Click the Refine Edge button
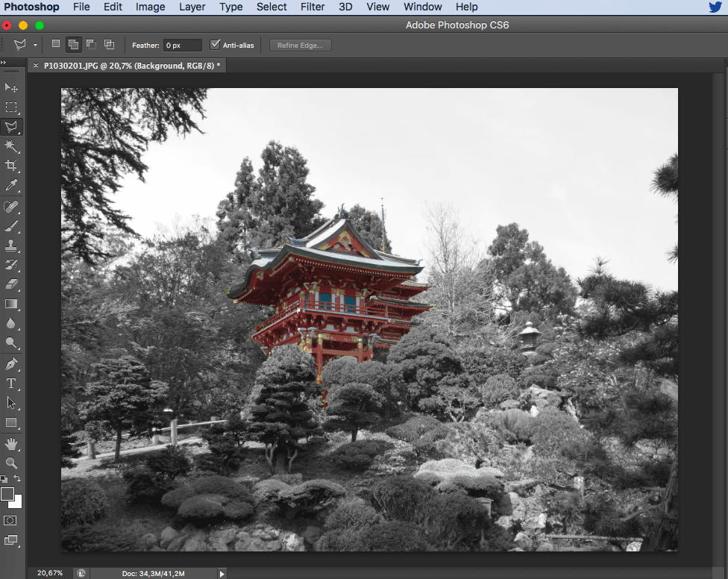 pos(300,46)
